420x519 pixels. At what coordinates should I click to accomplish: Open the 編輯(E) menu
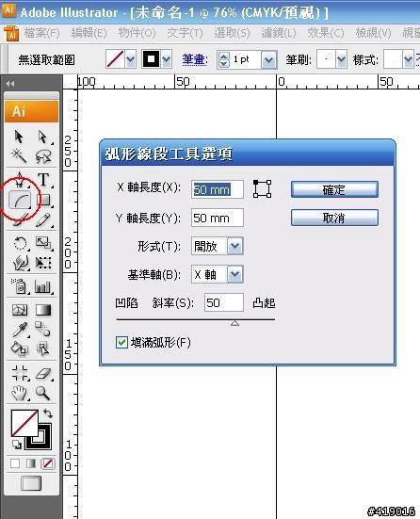[89, 33]
